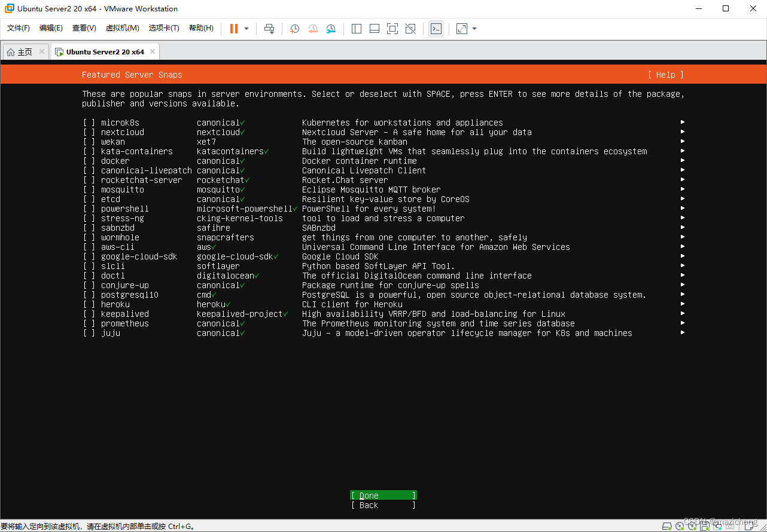
Task: Open the [ Help ] link in header
Action: [x=666, y=75]
